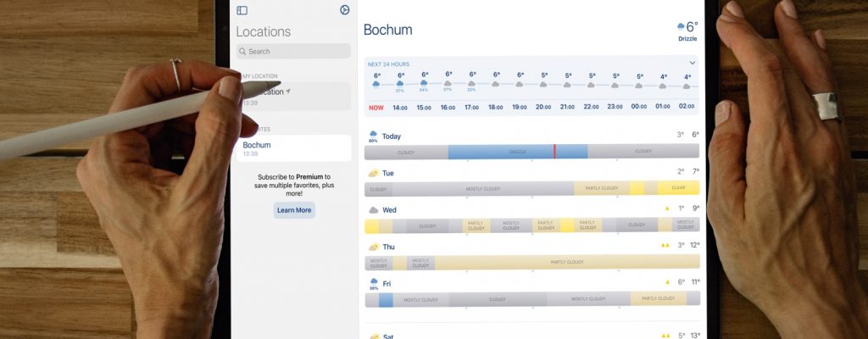Click the yellow Clear segment on Tuesday

click(x=678, y=188)
